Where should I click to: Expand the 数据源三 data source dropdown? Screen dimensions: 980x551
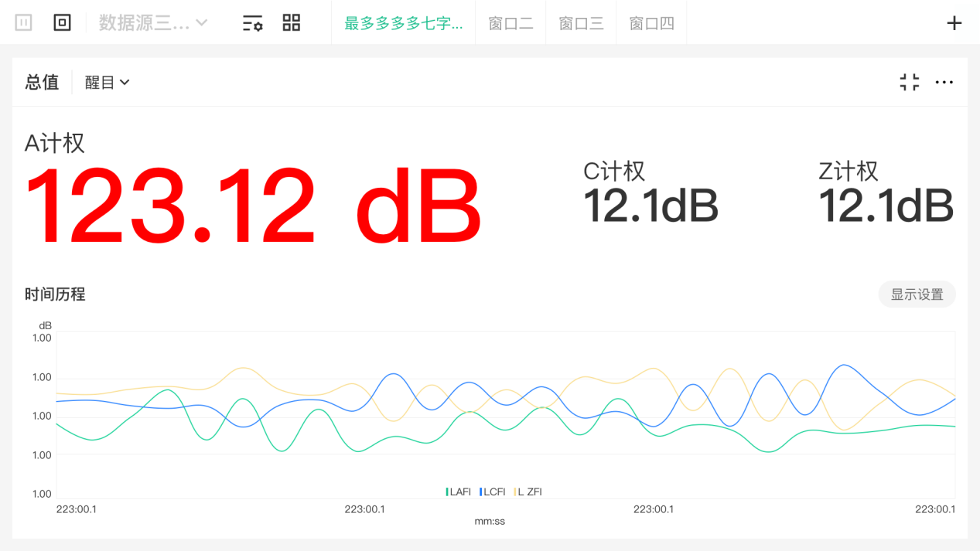(153, 22)
